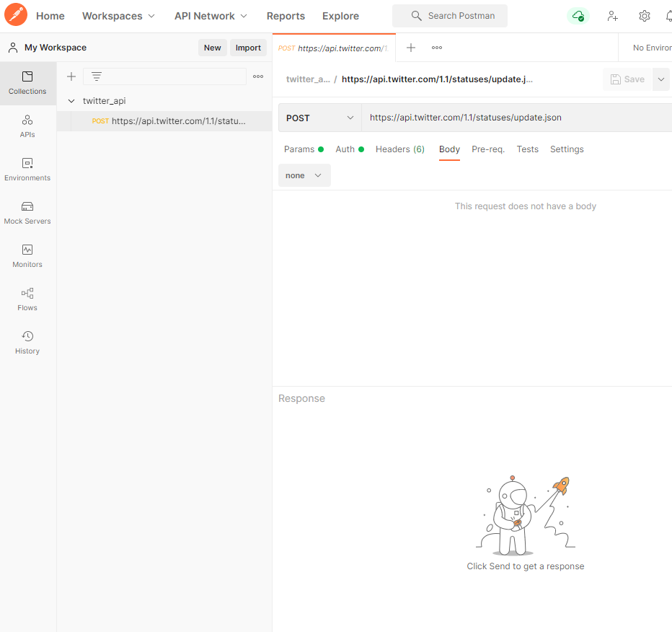
Task: Click the magnifier icon in search bar
Action: click(x=416, y=16)
